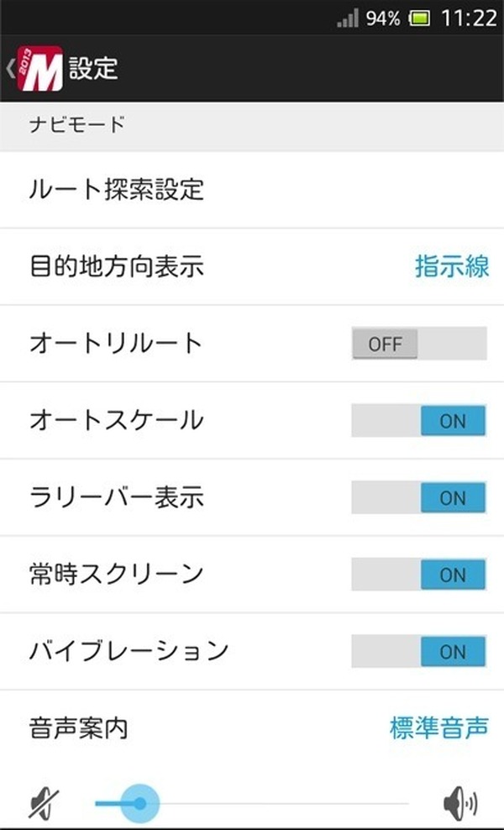Turn off ラリーバー表示 switch
The height and width of the screenshot is (830, 504).
pyautogui.click(x=418, y=497)
